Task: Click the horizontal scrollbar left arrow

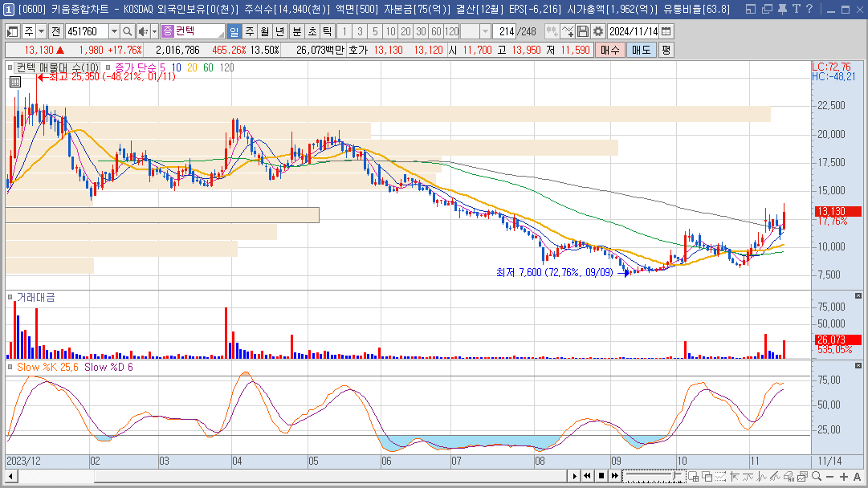Action: pyautogui.click(x=10, y=476)
